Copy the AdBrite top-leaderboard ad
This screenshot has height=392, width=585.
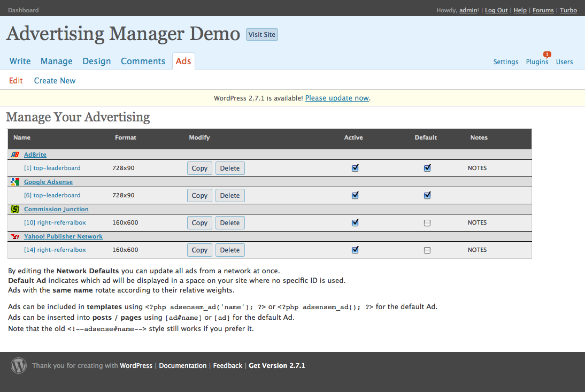pos(199,168)
